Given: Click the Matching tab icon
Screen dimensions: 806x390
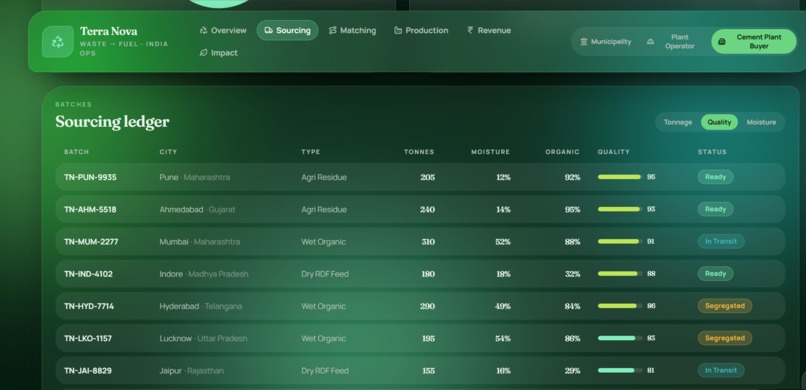Looking at the screenshot, I should point(333,30).
